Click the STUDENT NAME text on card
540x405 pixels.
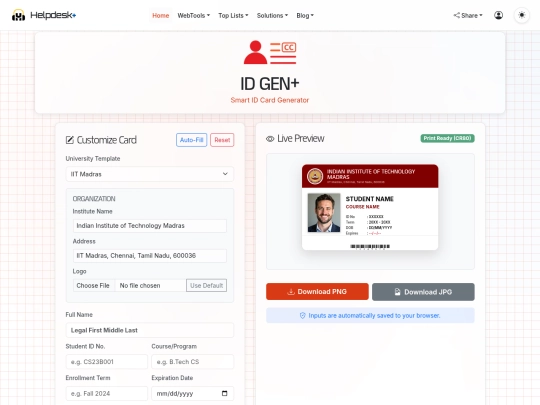click(x=370, y=199)
